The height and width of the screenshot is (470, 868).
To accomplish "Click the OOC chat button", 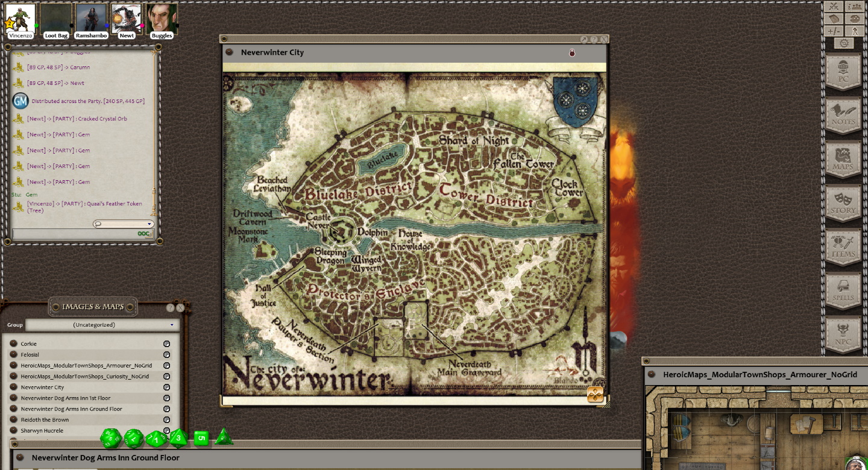I will tap(143, 234).
